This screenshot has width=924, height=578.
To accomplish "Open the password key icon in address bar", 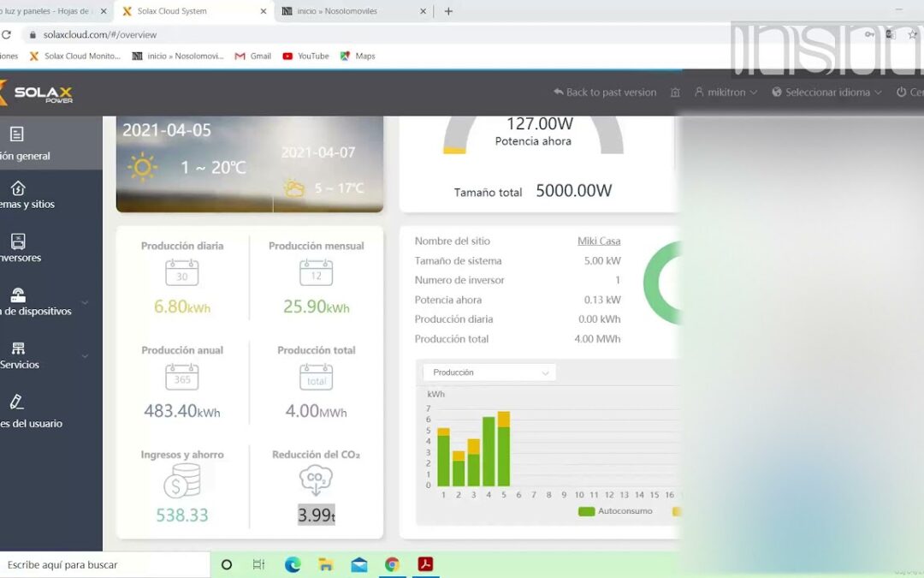I will [x=869, y=35].
